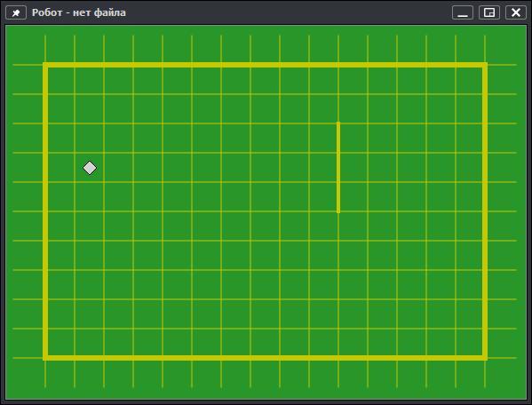Click the cell left of the inner wall's middle
The height and width of the screenshot is (405, 532).
323,168
